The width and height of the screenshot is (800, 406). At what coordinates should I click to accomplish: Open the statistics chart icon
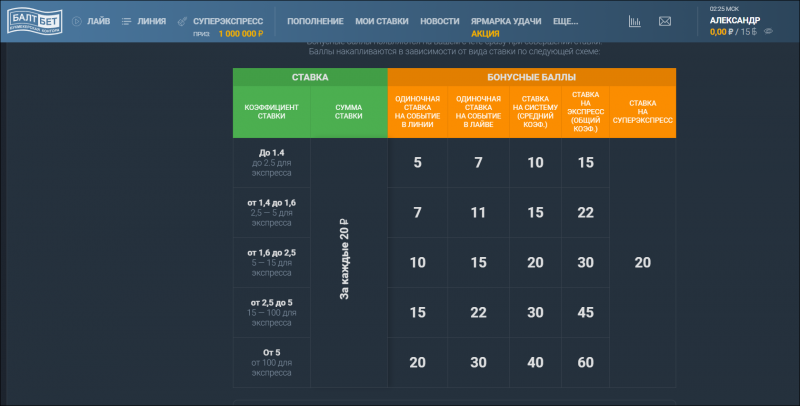click(x=635, y=21)
